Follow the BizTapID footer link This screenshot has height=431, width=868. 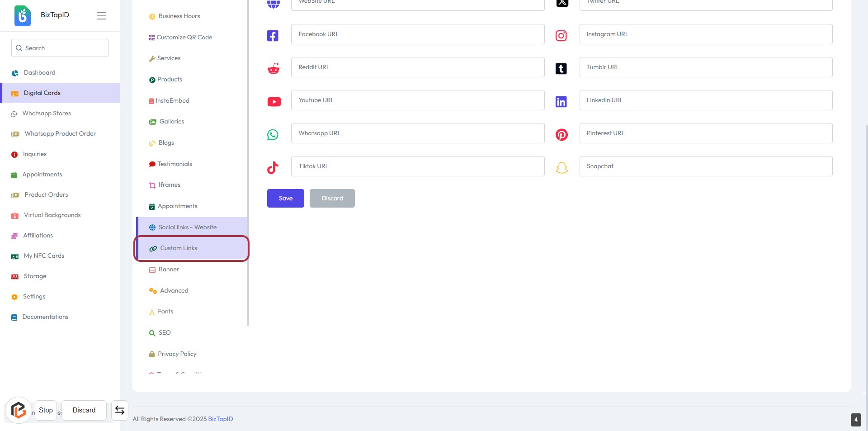[x=221, y=419]
